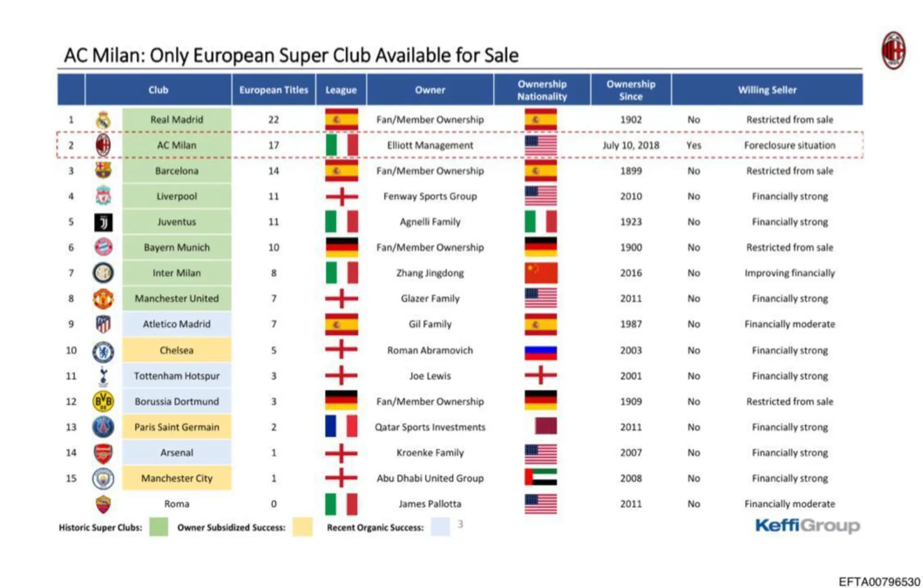Click the Chinese flag in Inter Milan row

(540, 273)
